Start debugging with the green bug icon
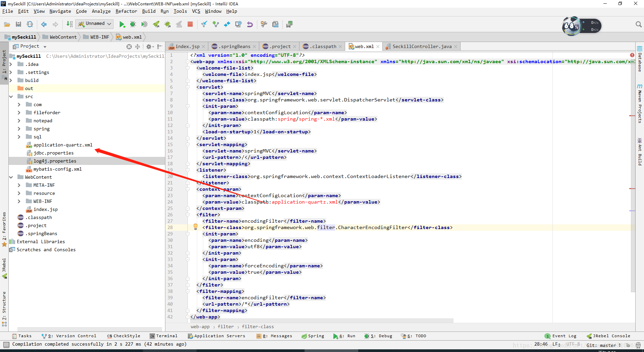Image resolution: width=644 pixels, height=352 pixels. tap(133, 24)
